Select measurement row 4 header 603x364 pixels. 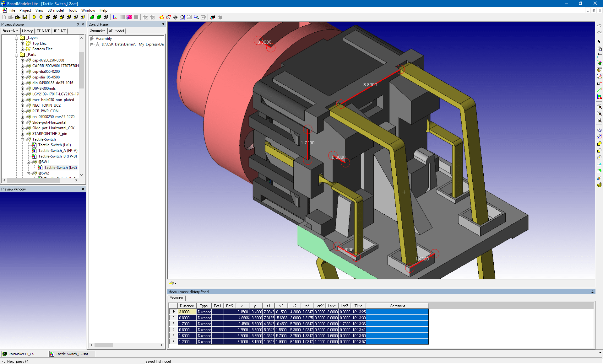pyautogui.click(x=173, y=330)
